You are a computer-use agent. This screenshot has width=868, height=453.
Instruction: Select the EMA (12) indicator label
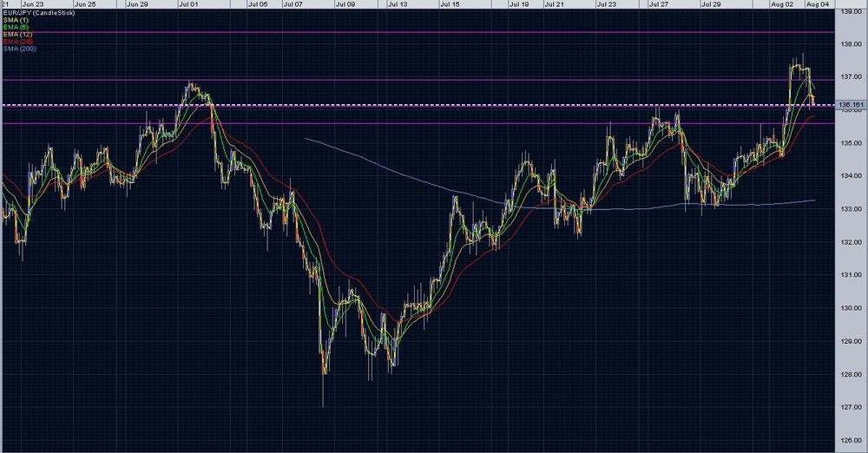click(x=17, y=35)
